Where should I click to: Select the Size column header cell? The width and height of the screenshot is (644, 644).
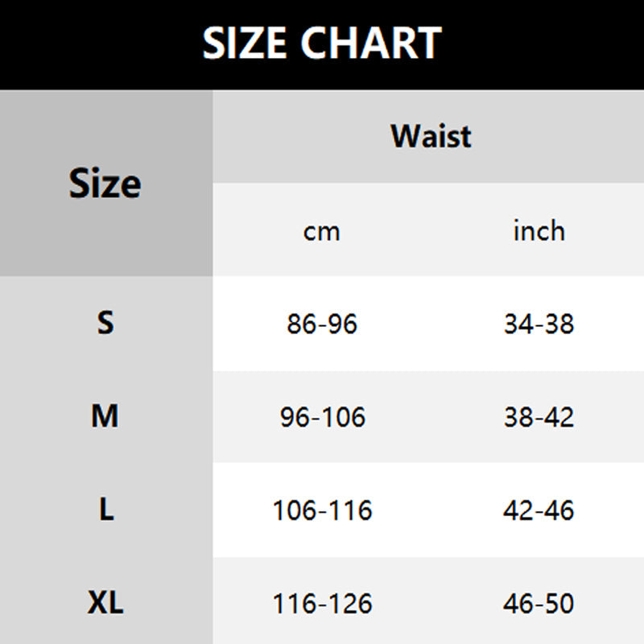point(105,184)
